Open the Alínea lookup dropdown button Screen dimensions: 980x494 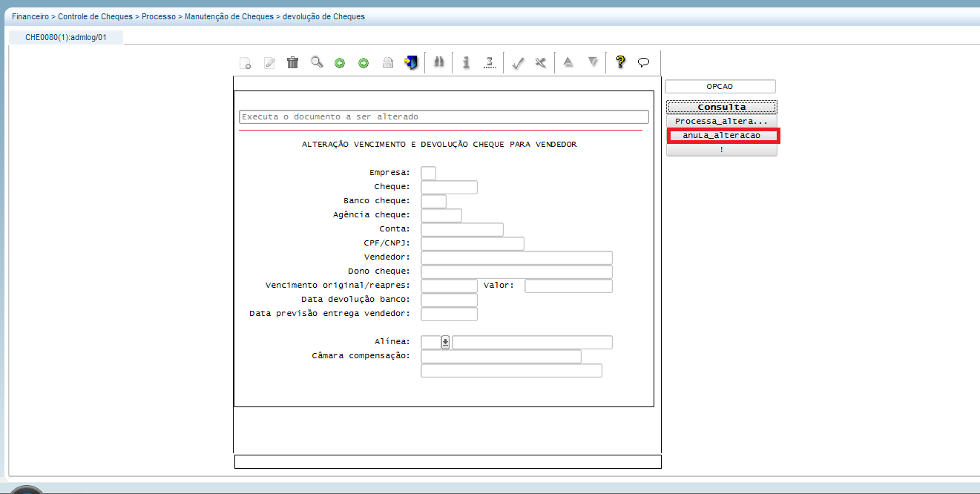445,342
